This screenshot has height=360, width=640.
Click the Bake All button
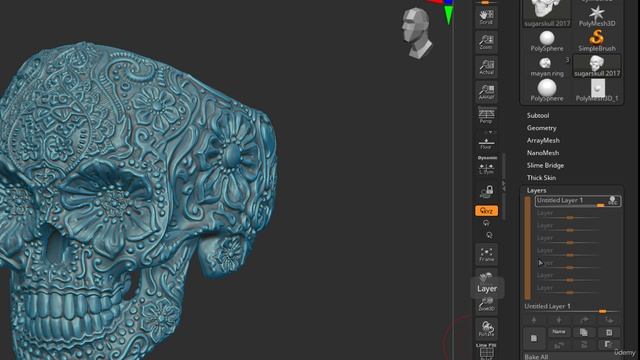coord(571,356)
